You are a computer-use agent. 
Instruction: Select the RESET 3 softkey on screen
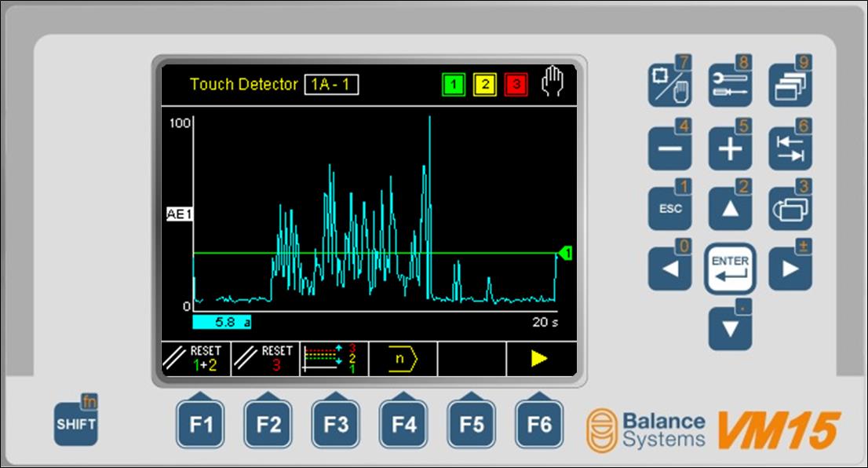[x=266, y=359]
